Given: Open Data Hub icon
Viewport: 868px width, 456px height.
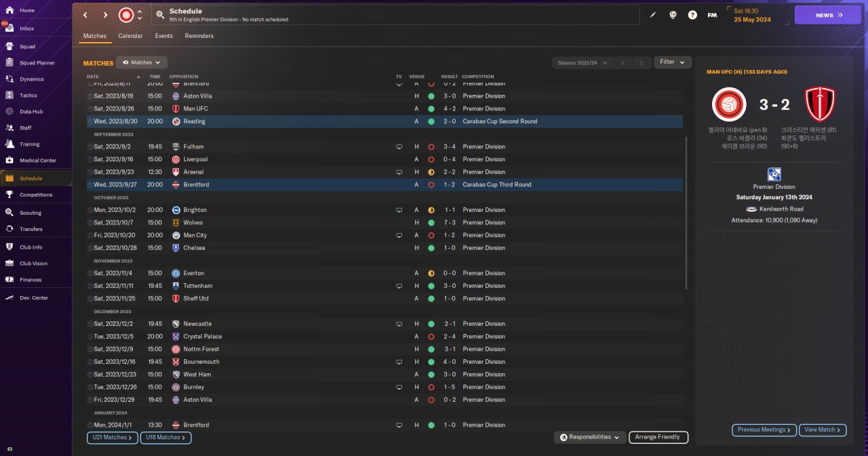Looking at the screenshot, I should [9, 112].
